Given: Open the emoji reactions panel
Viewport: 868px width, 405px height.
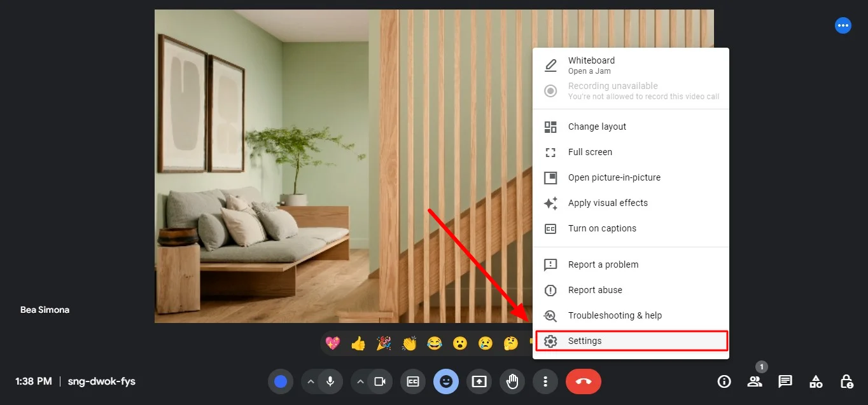Looking at the screenshot, I should click(x=446, y=381).
